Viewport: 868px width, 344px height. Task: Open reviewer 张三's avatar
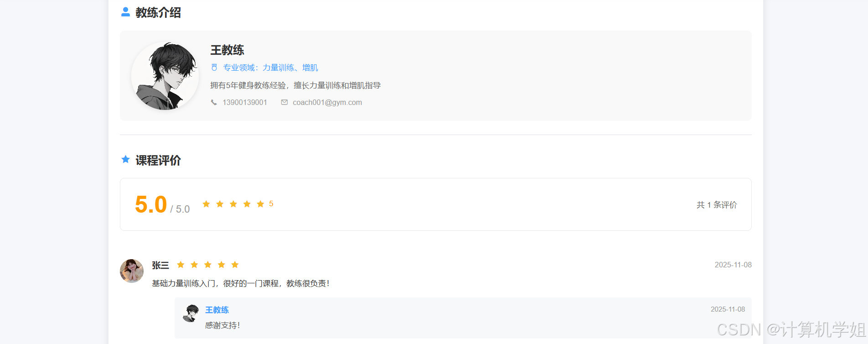pos(132,271)
